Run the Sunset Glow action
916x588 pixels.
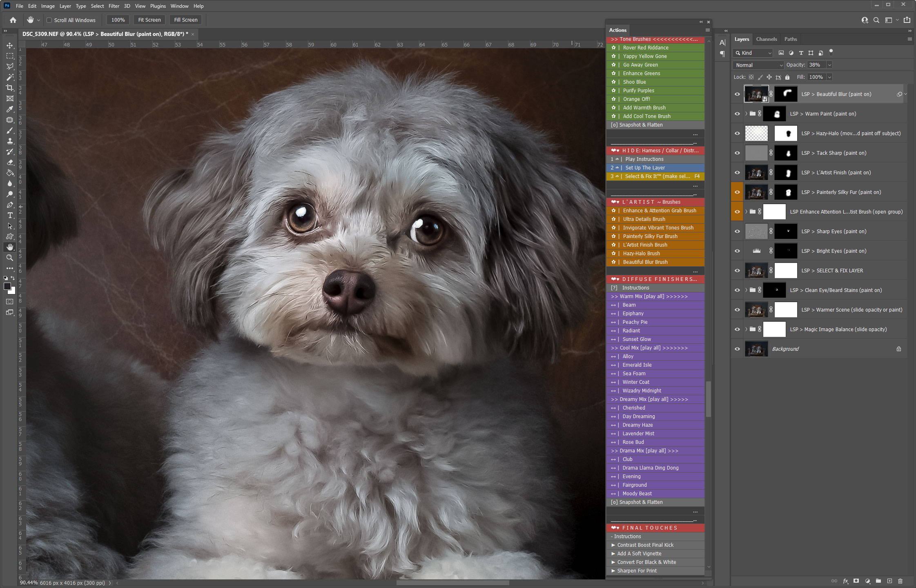point(655,339)
